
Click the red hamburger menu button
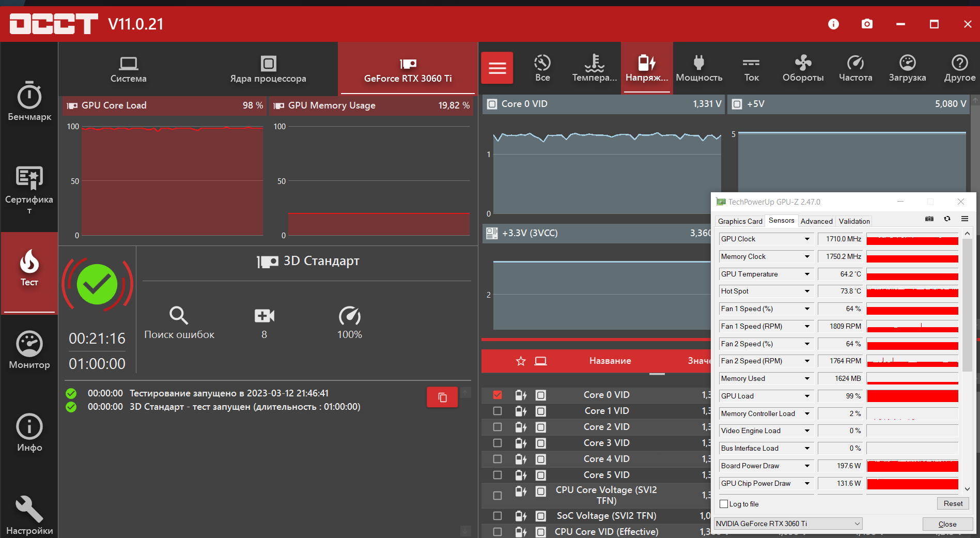point(497,68)
